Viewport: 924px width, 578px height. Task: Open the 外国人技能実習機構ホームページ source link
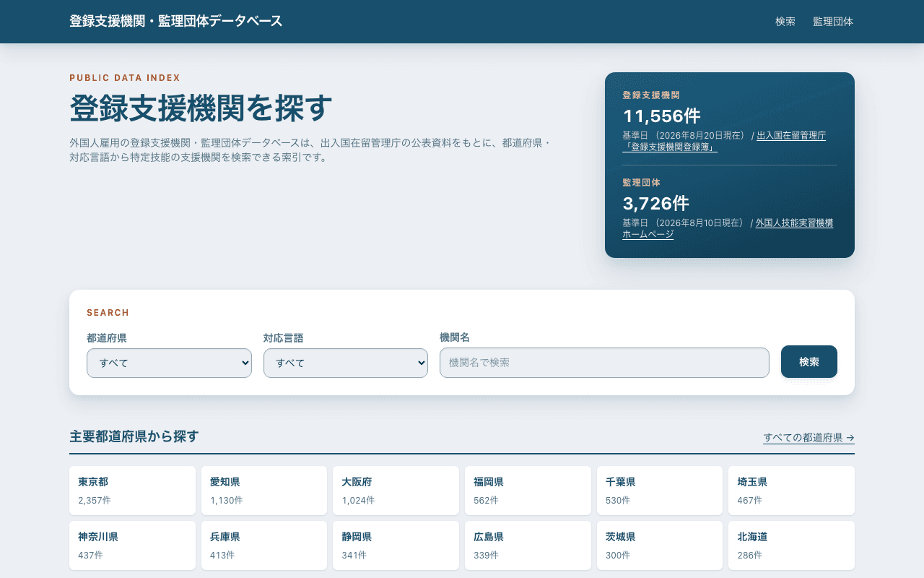coord(728,228)
